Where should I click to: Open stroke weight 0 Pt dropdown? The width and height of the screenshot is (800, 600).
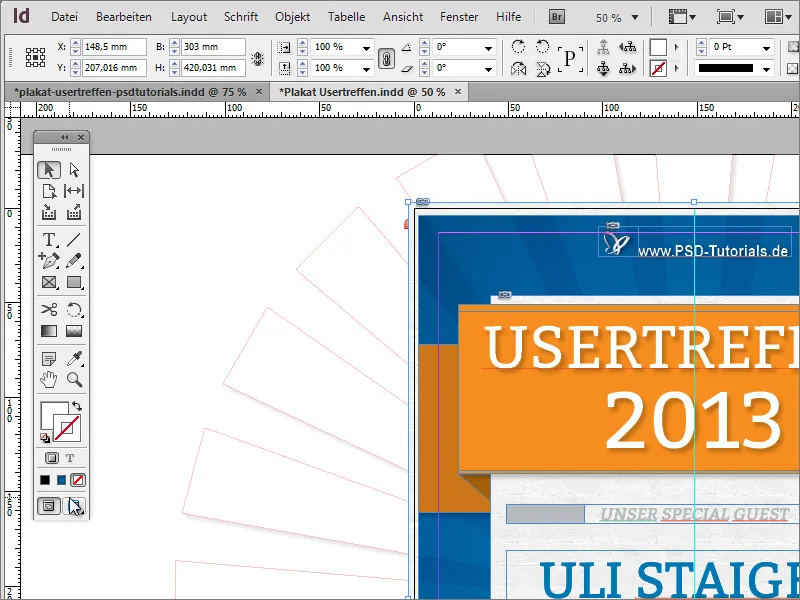point(766,48)
